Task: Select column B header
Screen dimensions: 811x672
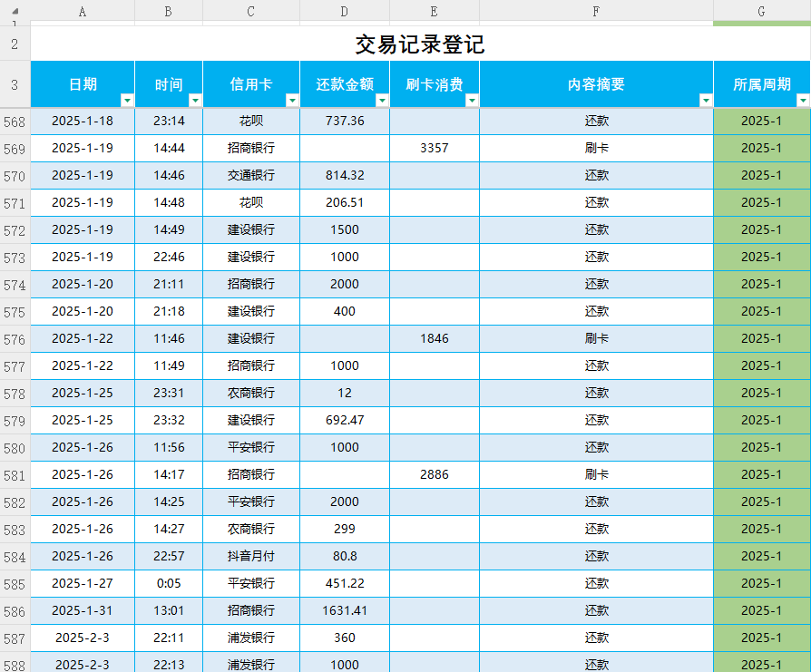Action: (169, 12)
